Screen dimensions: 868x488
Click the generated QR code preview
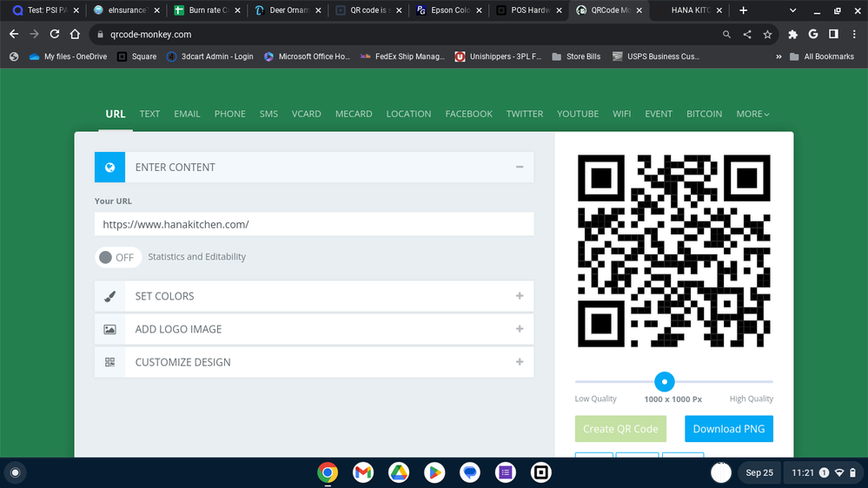(x=673, y=251)
